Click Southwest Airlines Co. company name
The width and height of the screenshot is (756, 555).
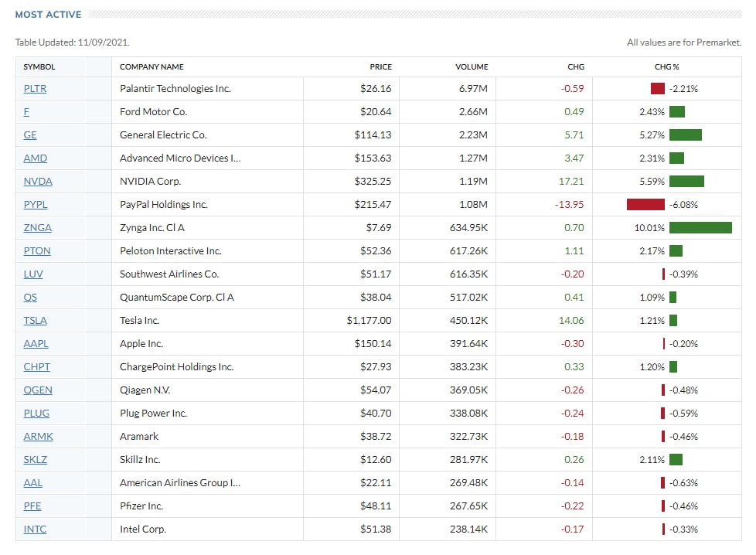169,274
